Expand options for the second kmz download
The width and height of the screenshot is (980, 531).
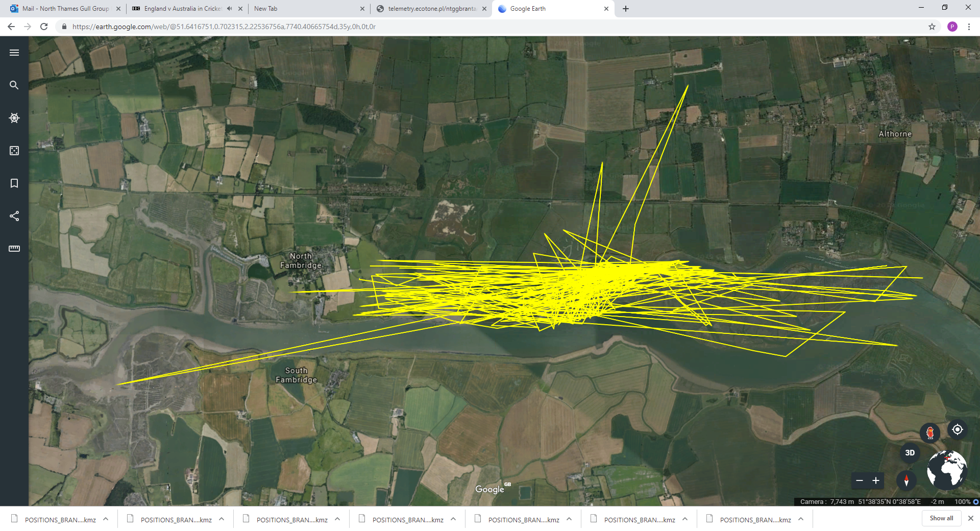(x=222, y=519)
